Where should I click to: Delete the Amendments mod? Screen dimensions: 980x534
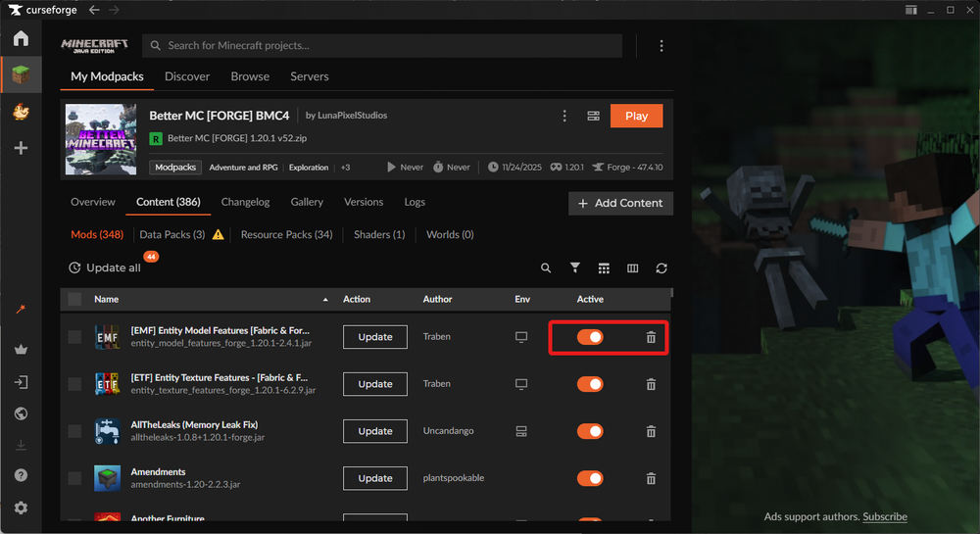click(651, 478)
